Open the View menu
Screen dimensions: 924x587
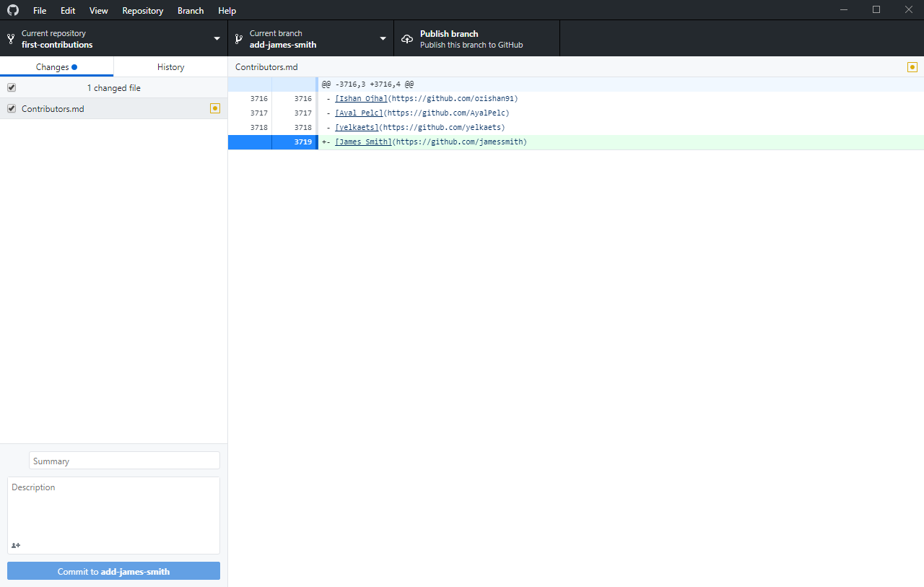point(99,11)
